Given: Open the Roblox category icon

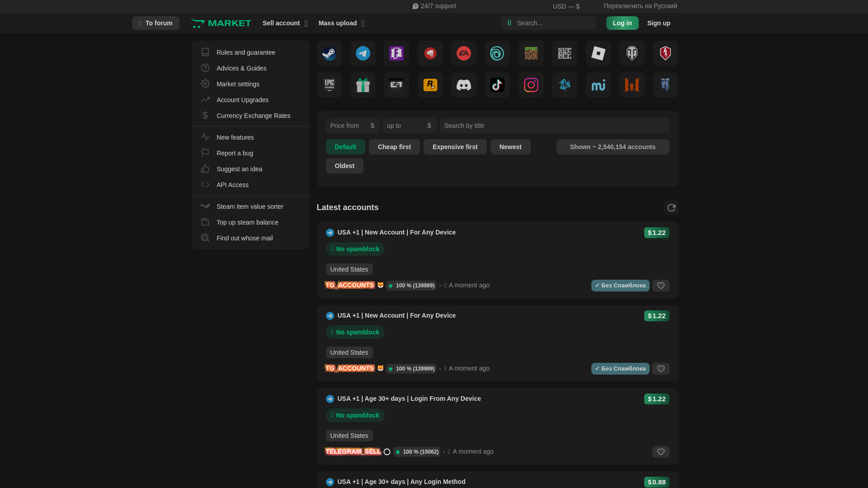Looking at the screenshot, I should (x=598, y=53).
